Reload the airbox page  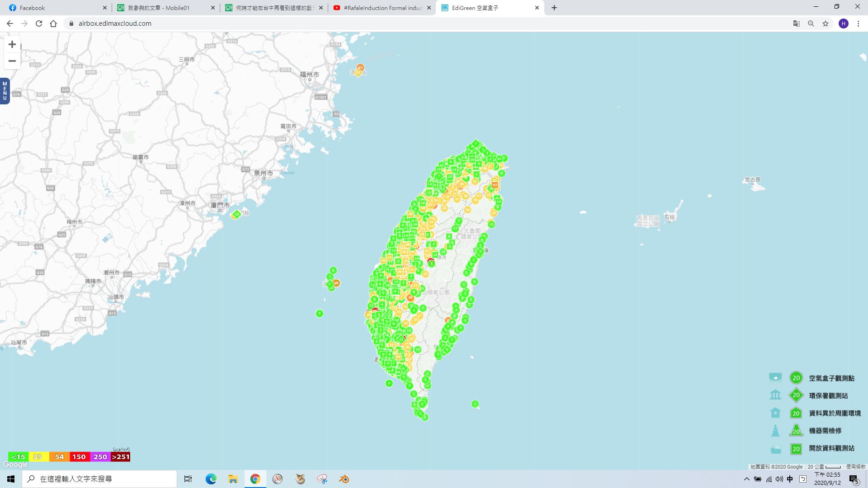pyautogui.click(x=39, y=23)
